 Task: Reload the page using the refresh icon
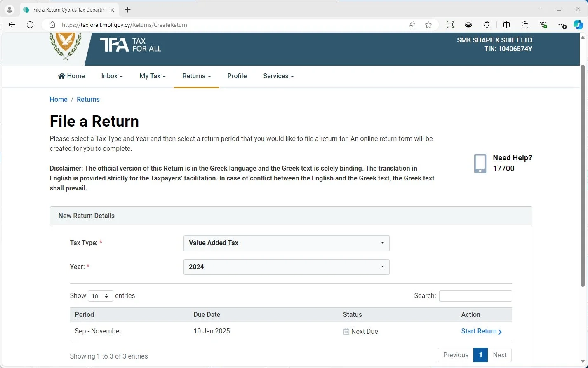point(30,25)
